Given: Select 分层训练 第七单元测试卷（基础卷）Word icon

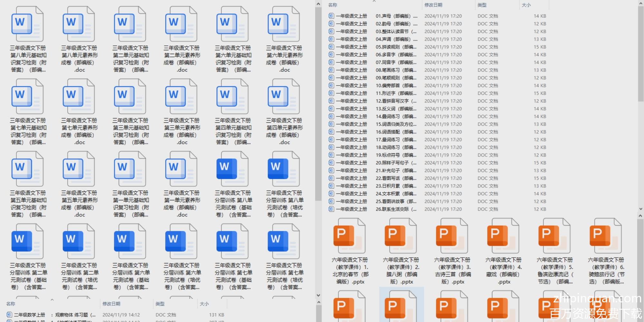Looking at the screenshot, I should point(232,241).
